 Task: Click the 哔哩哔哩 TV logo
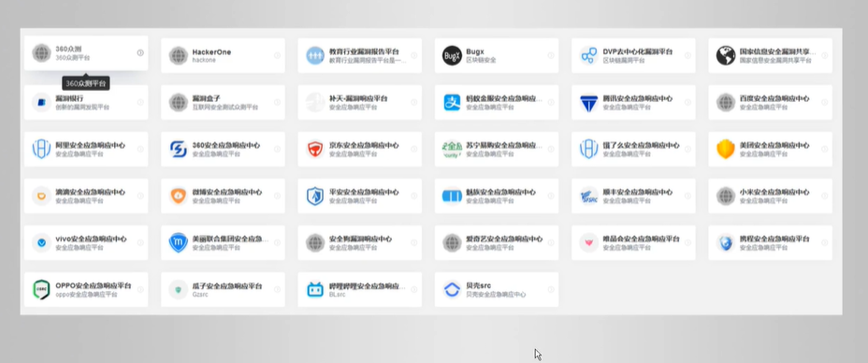tap(315, 289)
